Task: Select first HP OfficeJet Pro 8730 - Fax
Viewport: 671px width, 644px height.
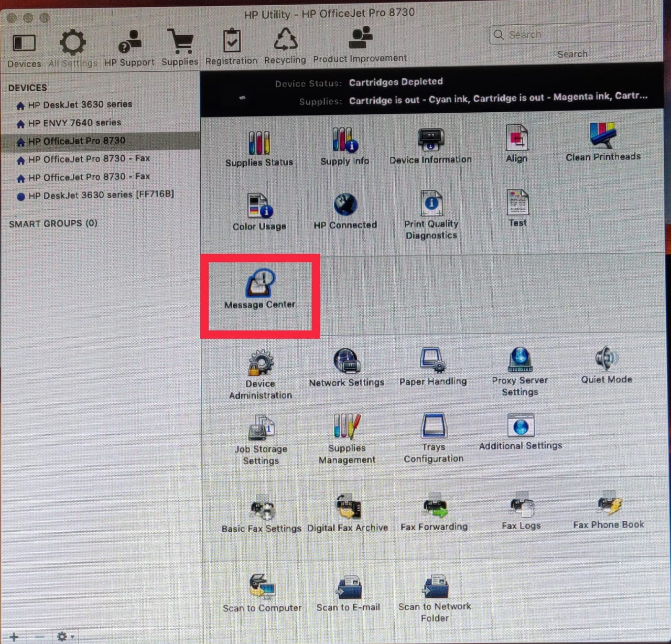Action: coord(100,158)
